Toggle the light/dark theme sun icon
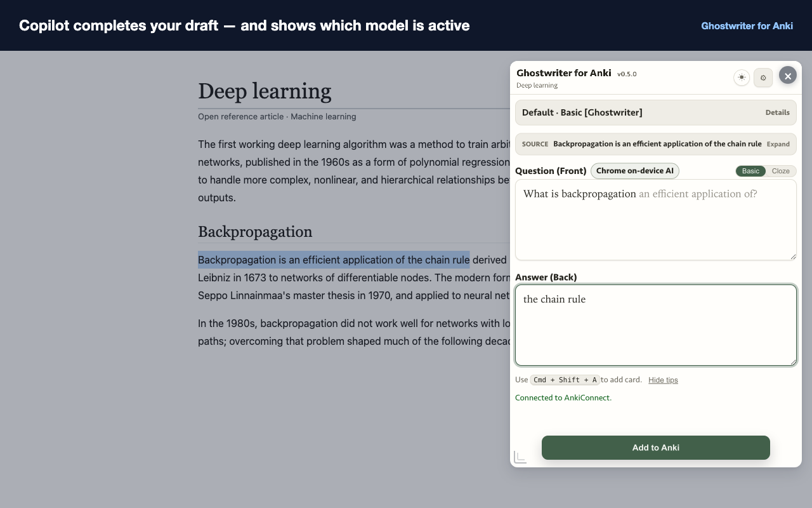The image size is (812, 508). point(742,77)
